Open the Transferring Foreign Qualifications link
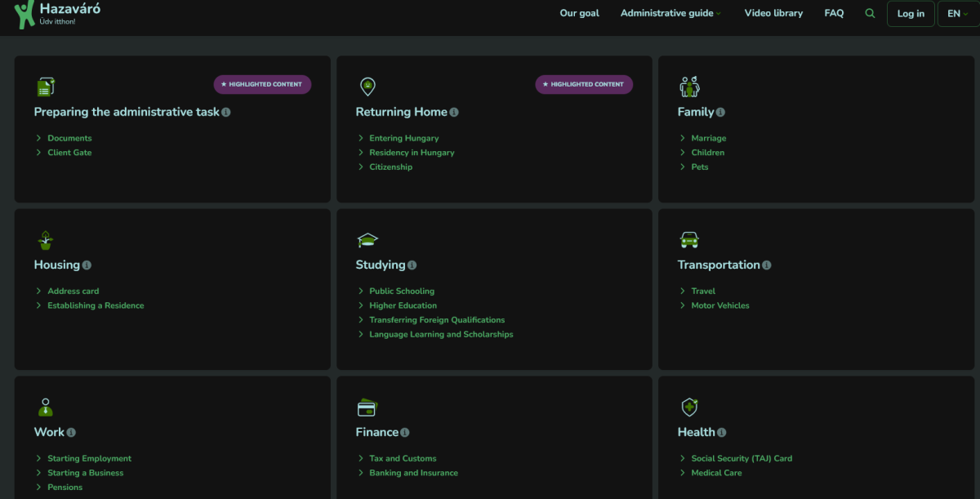Image resolution: width=980 pixels, height=499 pixels. [x=436, y=320]
